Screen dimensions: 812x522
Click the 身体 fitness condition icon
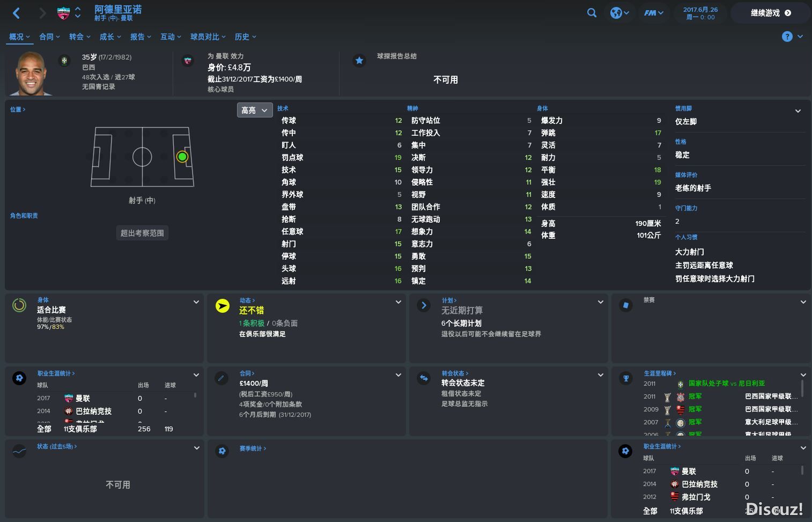click(x=19, y=305)
